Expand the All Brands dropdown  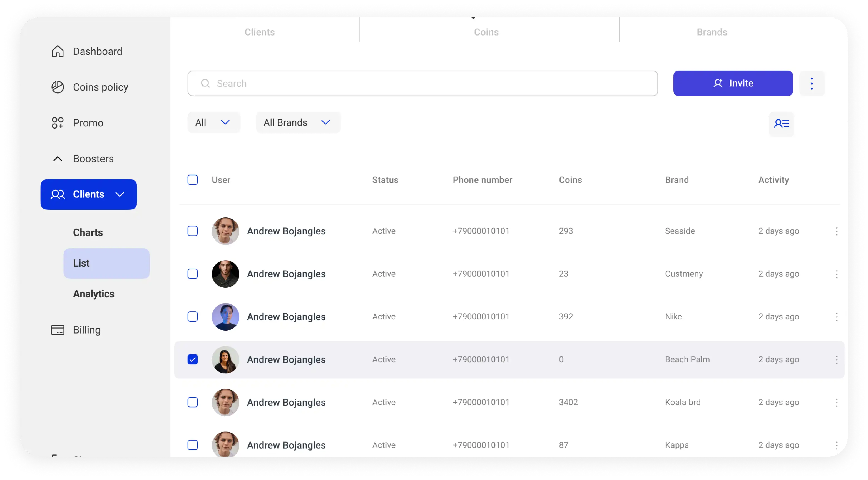tap(298, 122)
